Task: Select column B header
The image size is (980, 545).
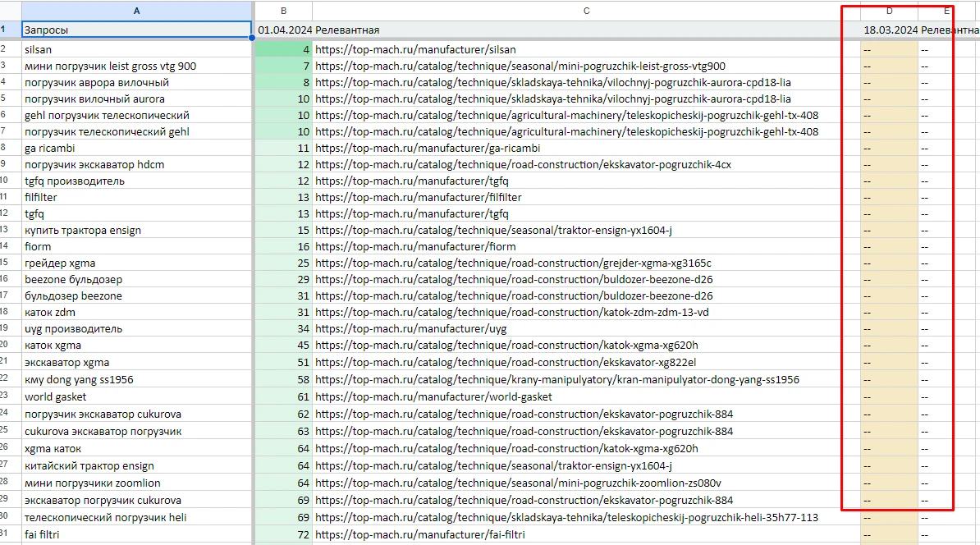Action: (284, 11)
